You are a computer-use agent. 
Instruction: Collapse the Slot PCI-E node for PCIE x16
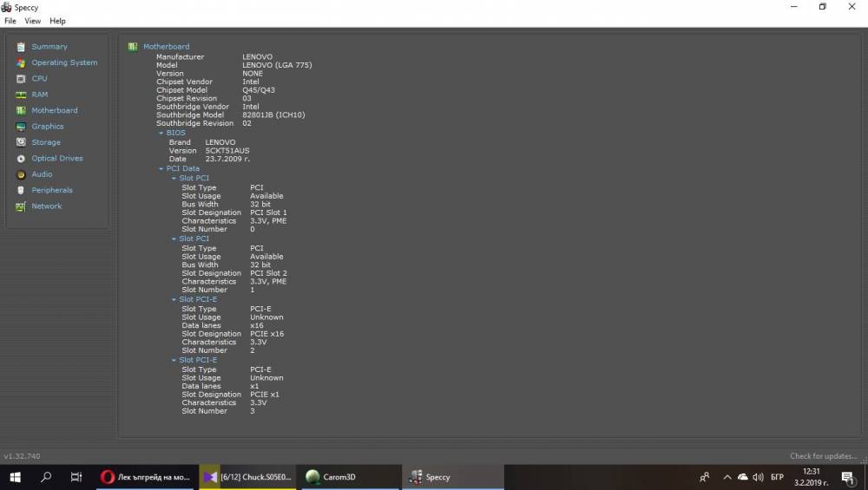(174, 300)
